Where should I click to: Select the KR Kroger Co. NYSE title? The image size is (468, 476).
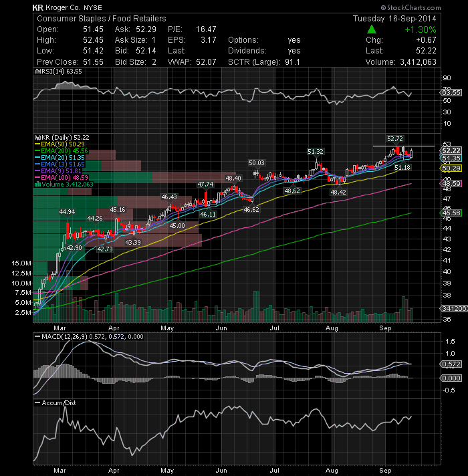click(x=68, y=7)
